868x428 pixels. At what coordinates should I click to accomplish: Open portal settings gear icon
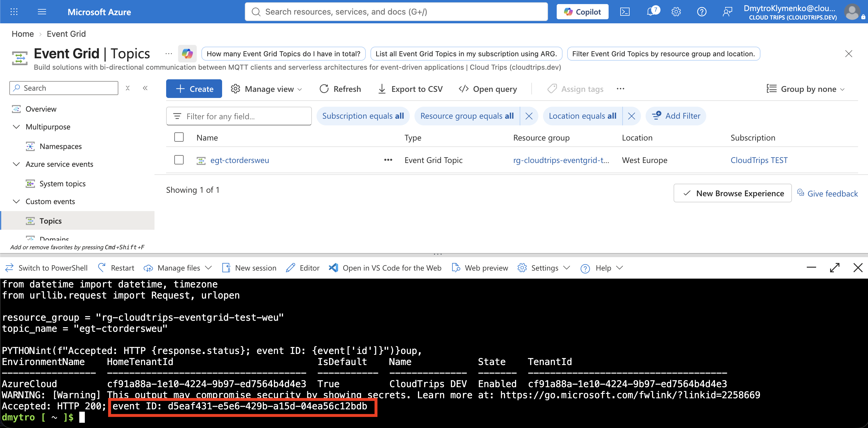[x=676, y=12]
